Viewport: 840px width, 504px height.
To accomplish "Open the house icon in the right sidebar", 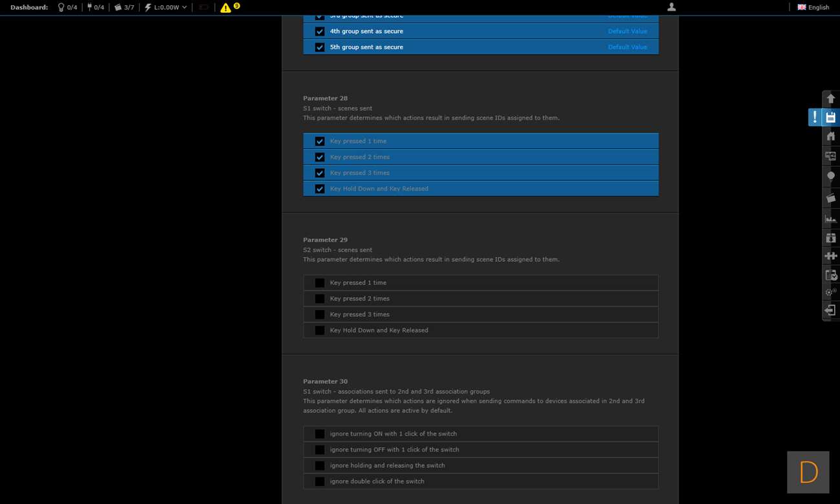I will point(831,136).
